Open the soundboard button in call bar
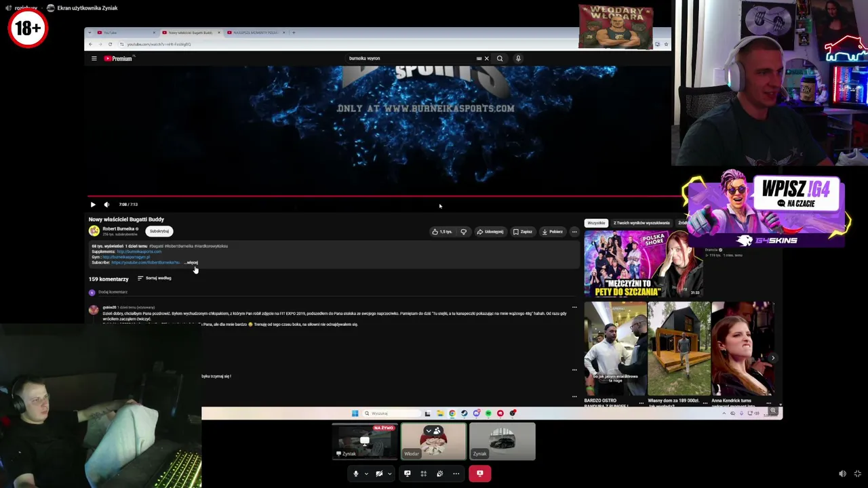The width and height of the screenshot is (868, 488). (439, 474)
